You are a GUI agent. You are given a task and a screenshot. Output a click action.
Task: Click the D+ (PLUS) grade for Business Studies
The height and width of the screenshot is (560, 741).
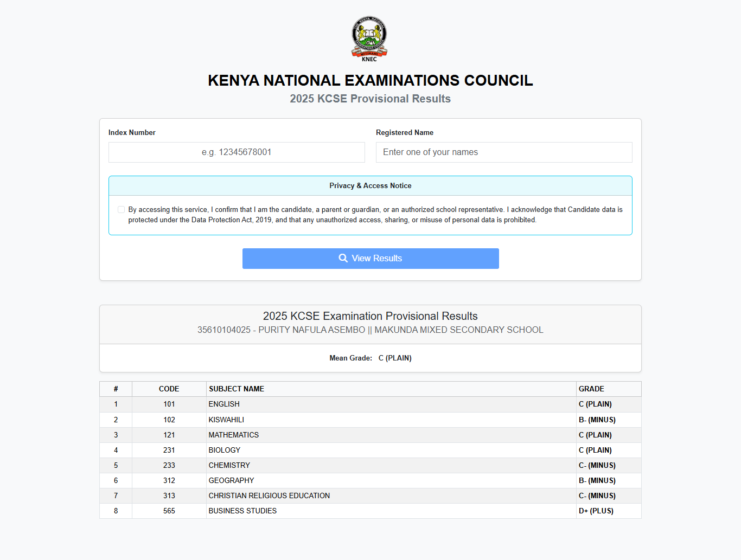(x=596, y=511)
